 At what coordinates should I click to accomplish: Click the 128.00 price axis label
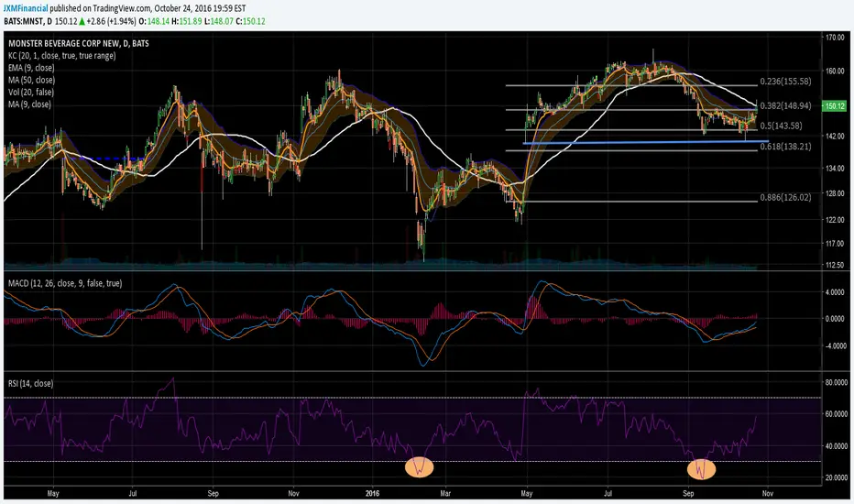[835, 193]
